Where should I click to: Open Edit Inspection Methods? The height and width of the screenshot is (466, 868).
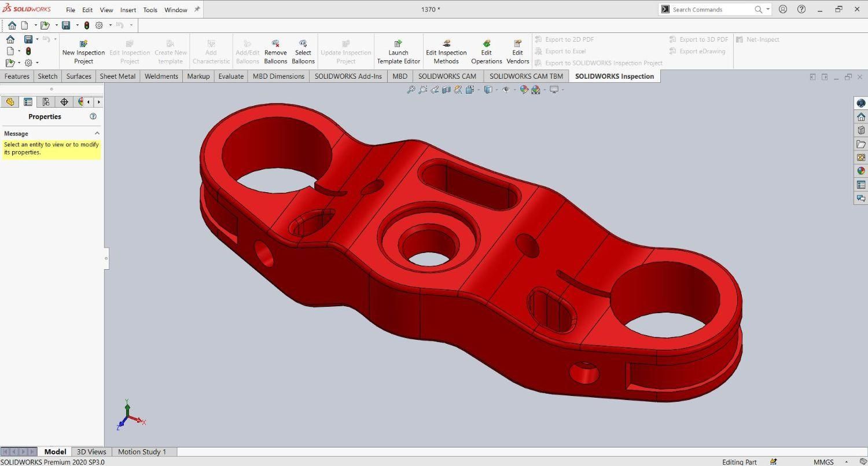(446, 52)
